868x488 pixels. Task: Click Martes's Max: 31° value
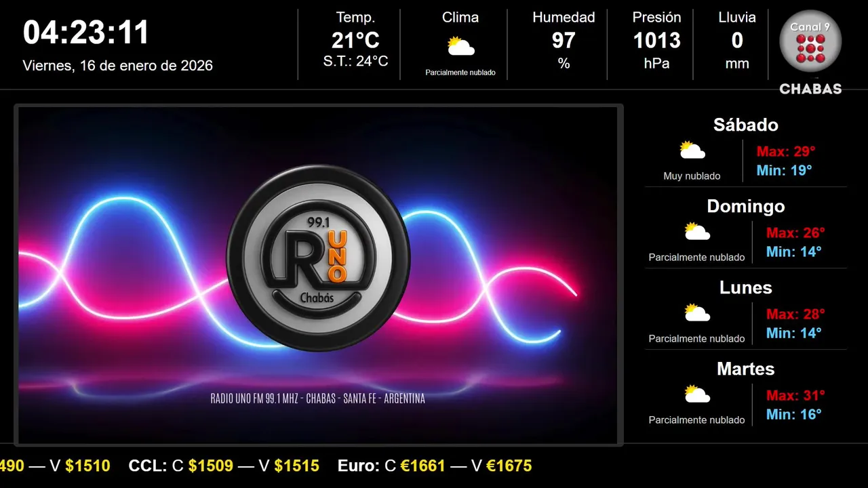[x=795, y=395]
